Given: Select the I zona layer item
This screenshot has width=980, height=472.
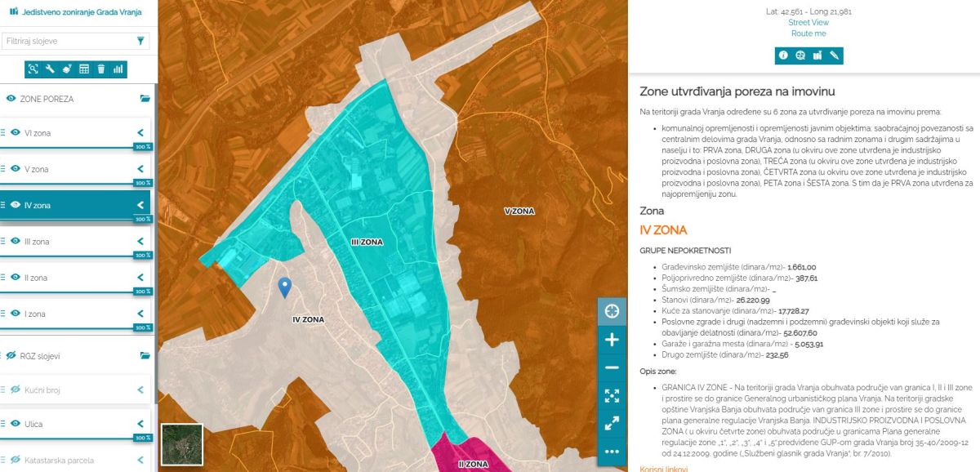Looking at the screenshot, I should click(x=73, y=314).
